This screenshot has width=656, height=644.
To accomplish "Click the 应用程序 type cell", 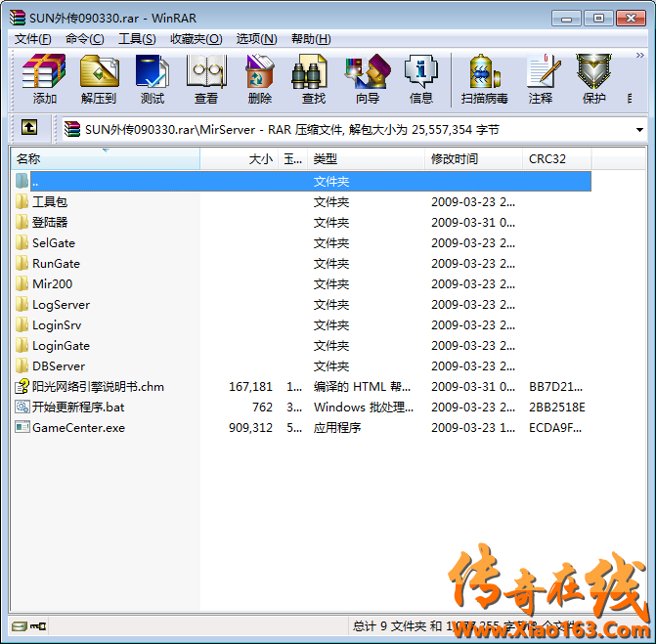I will pos(337,428).
